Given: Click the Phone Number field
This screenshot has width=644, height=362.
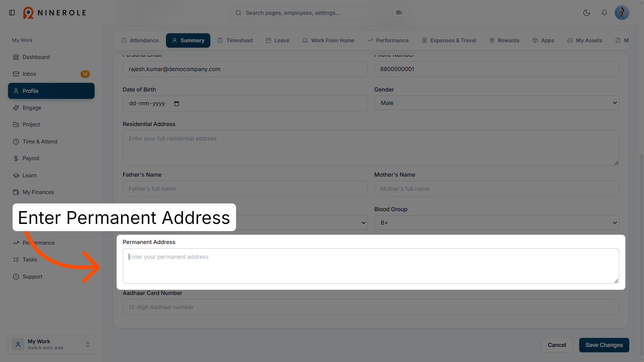Looking at the screenshot, I should coord(496,69).
